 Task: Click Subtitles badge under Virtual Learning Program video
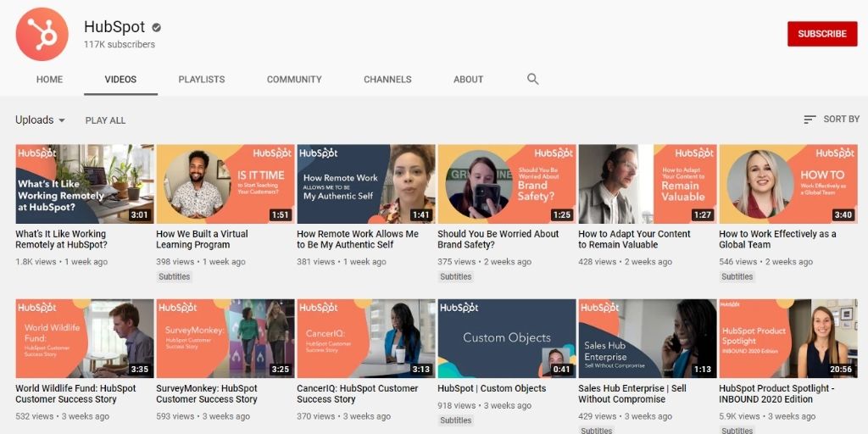click(x=175, y=276)
